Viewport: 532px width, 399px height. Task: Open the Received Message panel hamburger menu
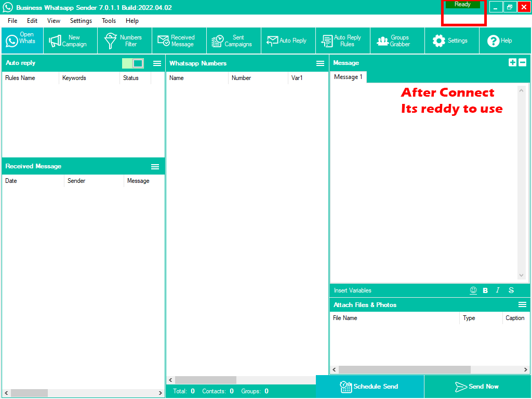155,166
